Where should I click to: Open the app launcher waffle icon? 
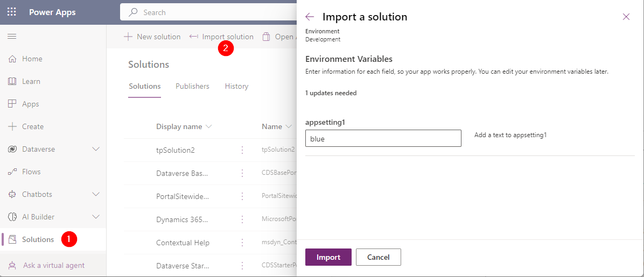pos(11,12)
